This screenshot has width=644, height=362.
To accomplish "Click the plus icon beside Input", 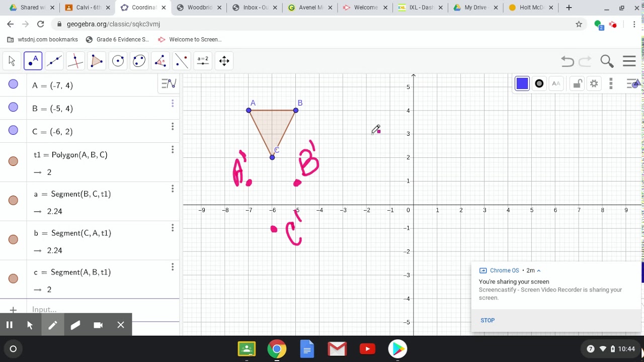I will click(14, 310).
